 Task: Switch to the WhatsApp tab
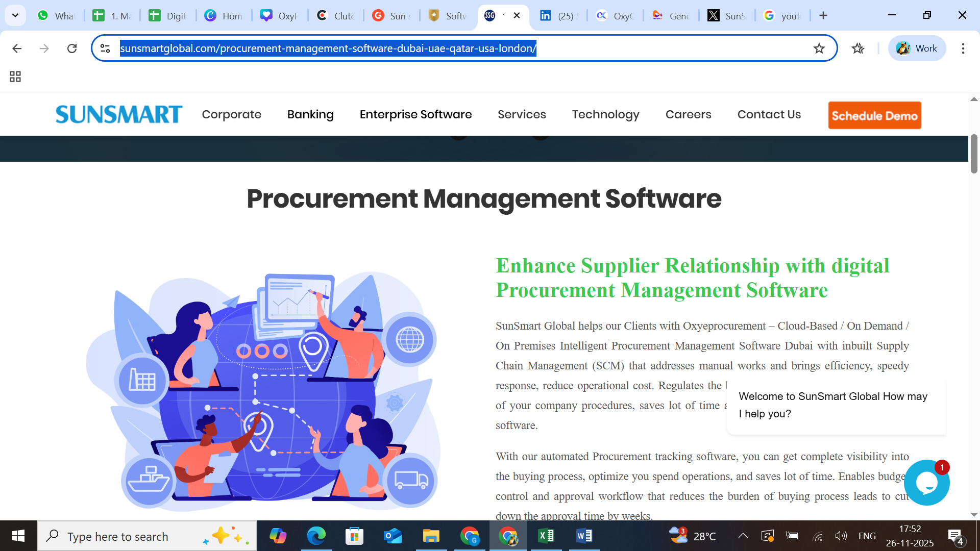[x=56, y=16]
